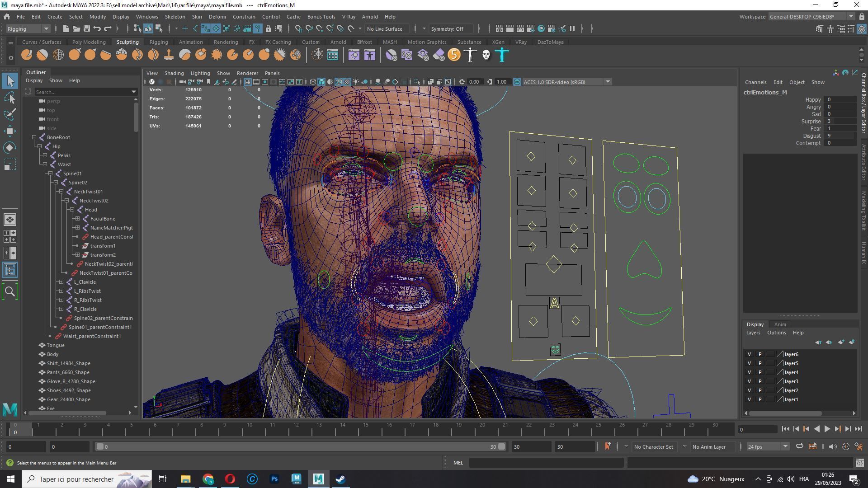Switch to the Rigging shelf tab

158,42
